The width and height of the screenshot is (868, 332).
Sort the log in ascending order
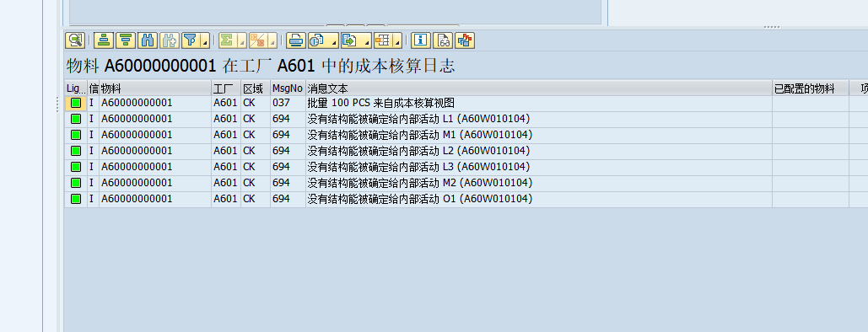(104, 40)
